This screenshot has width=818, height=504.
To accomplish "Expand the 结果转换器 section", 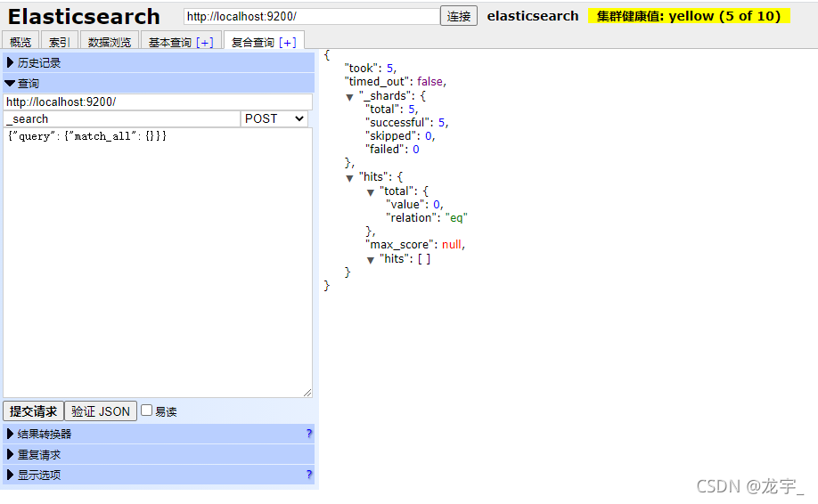I will tap(159, 434).
